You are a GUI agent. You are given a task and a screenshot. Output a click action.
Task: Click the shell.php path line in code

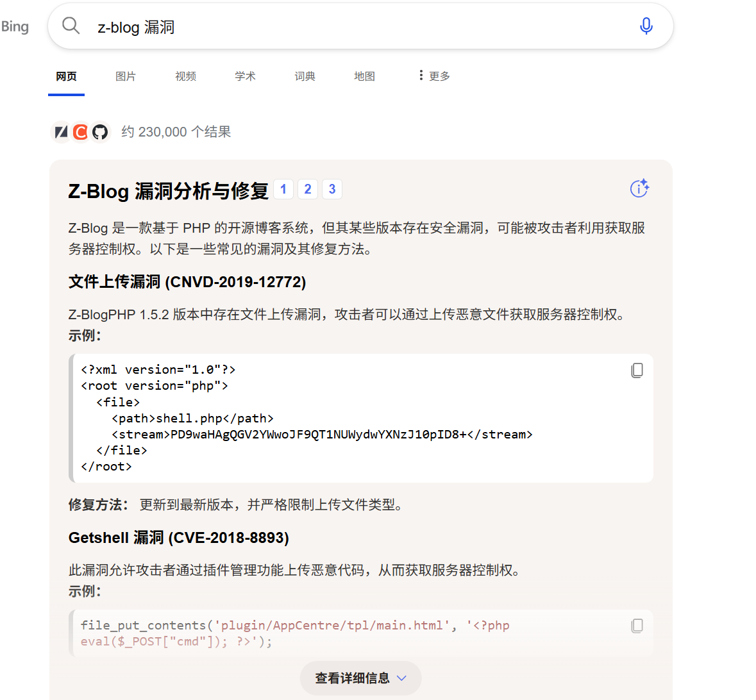193,419
